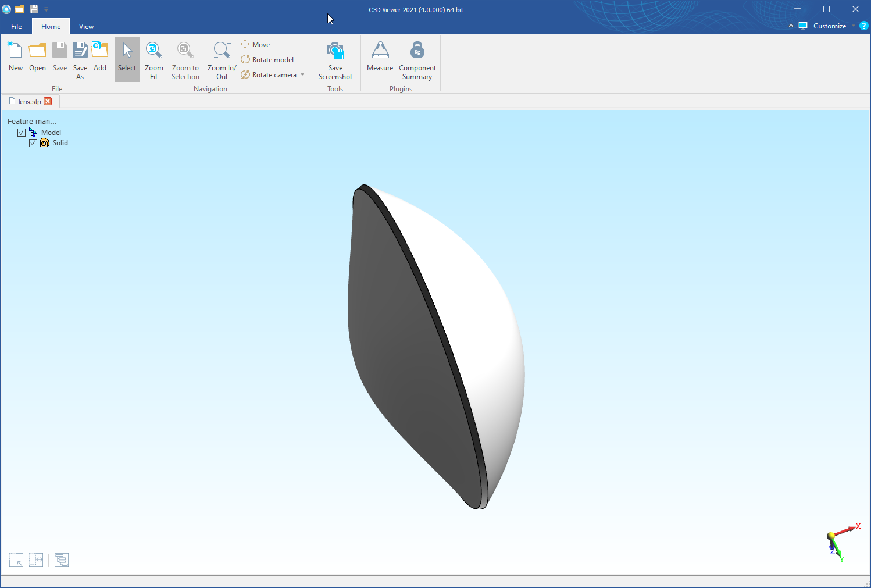Open the File menu
Image resolution: width=871 pixels, height=588 pixels.
click(x=16, y=27)
